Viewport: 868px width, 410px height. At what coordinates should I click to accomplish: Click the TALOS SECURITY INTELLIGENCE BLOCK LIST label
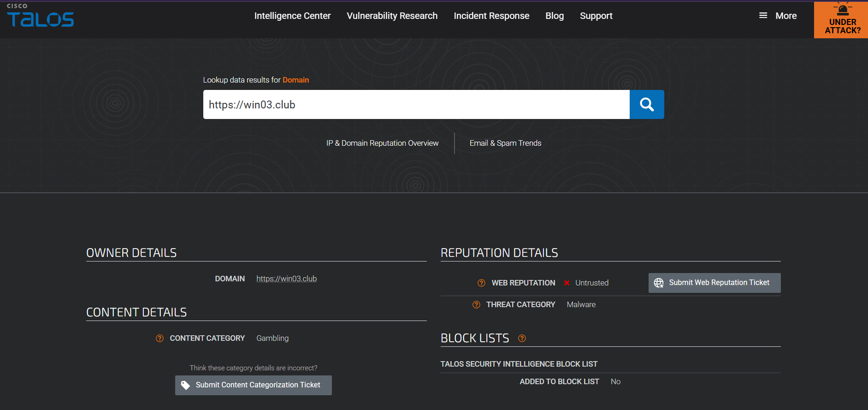[x=519, y=364]
